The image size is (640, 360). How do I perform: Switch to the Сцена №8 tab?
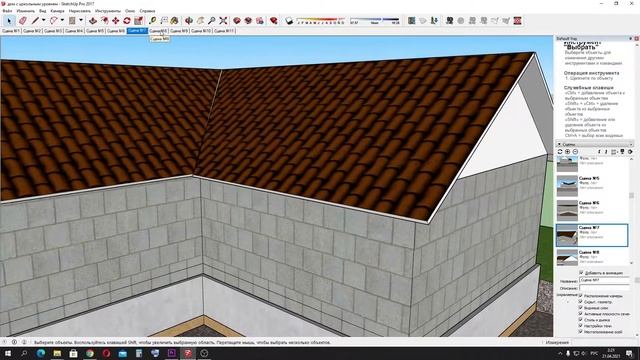pyautogui.click(x=158, y=31)
